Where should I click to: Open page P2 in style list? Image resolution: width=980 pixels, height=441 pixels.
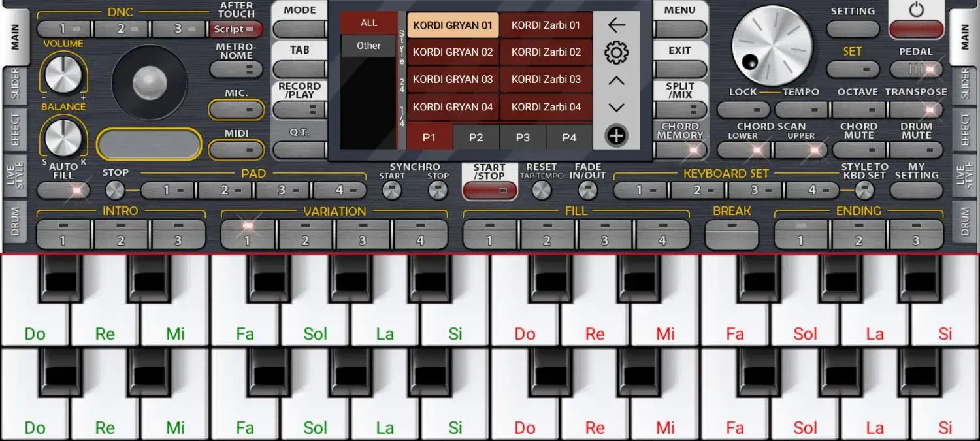[476, 137]
